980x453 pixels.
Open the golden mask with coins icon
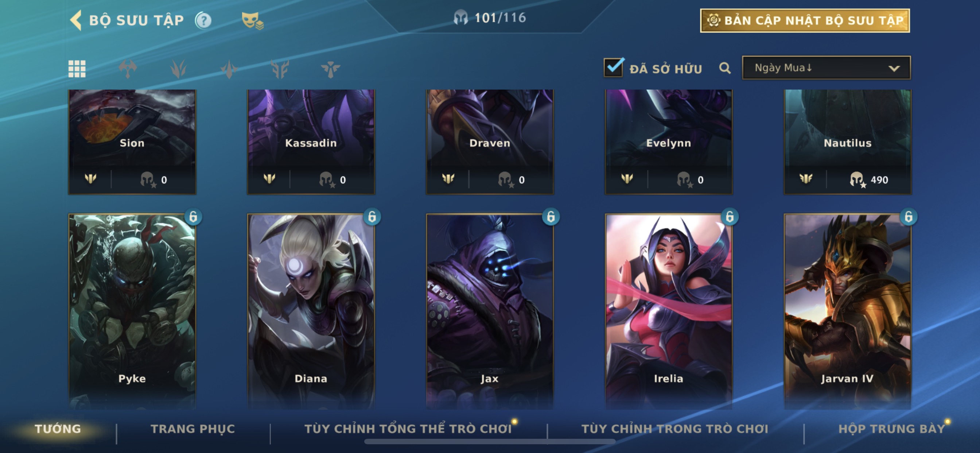252,20
